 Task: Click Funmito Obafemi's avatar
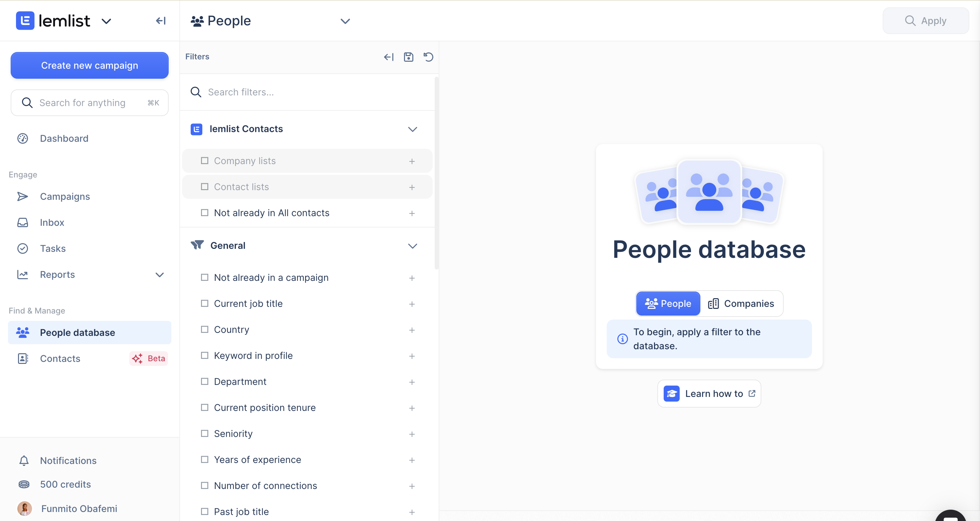pyautogui.click(x=25, y=509)
